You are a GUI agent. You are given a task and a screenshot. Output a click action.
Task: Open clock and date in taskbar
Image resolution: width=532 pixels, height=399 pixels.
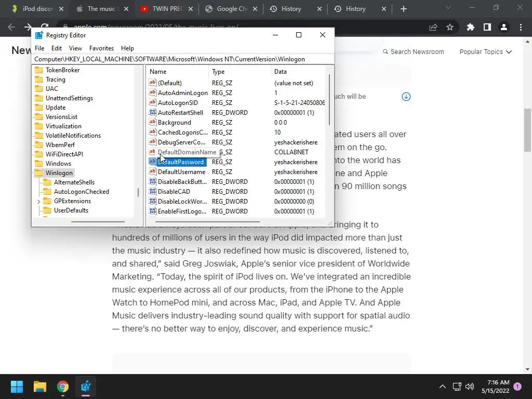[x=495, y=387]
